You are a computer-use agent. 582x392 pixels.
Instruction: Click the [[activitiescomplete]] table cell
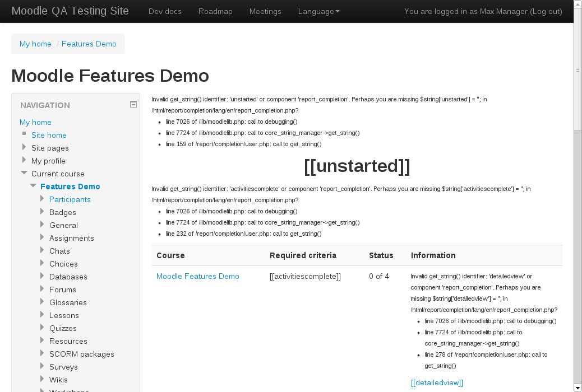305,276
